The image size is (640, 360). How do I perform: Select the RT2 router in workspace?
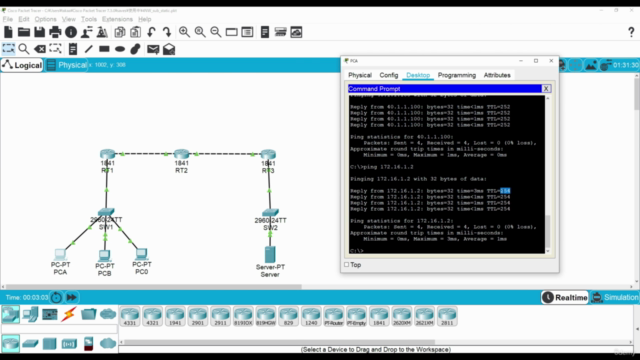pyautogui.click(x=181, y=154)
